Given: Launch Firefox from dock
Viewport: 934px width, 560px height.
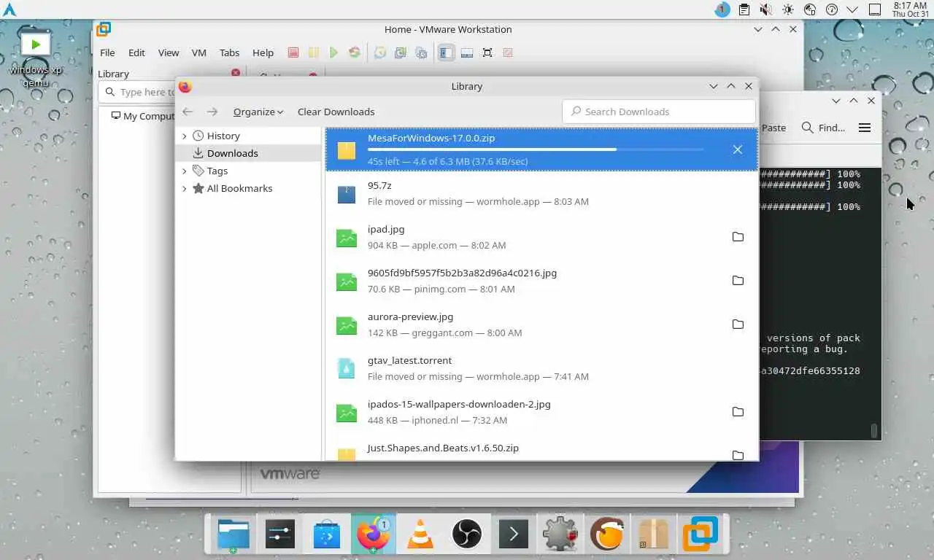Looking at the screenshot, I should (x=374, y=535).
